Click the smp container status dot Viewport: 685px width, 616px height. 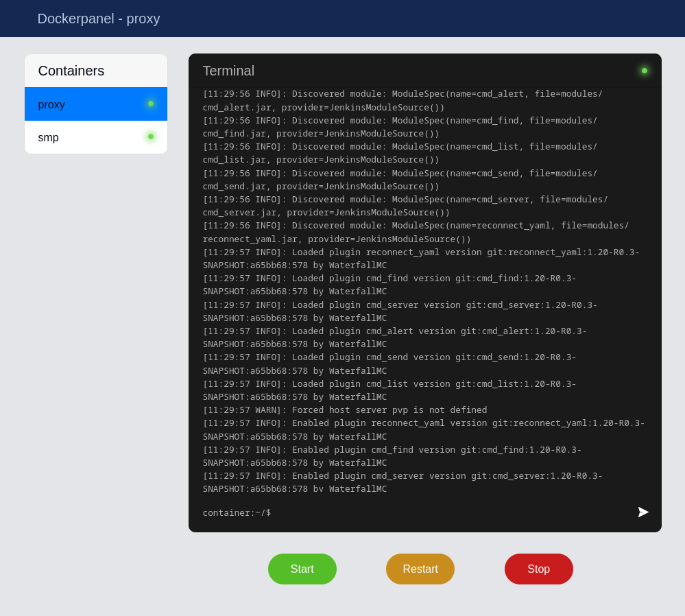151,137
